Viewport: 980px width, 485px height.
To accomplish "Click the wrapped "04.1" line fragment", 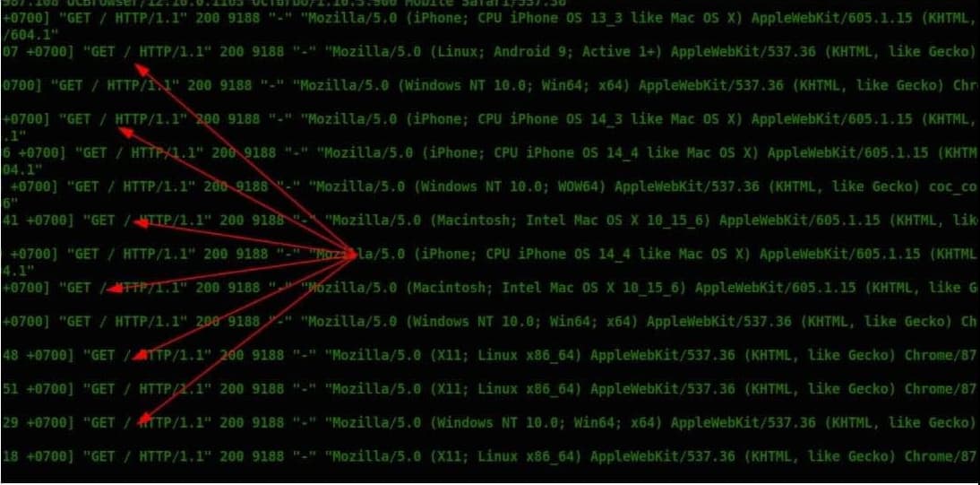I will pos(22,169).
